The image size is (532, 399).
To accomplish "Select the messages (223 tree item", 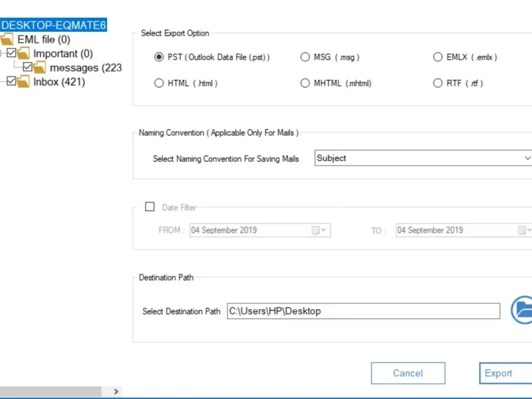I will point(86,68).
